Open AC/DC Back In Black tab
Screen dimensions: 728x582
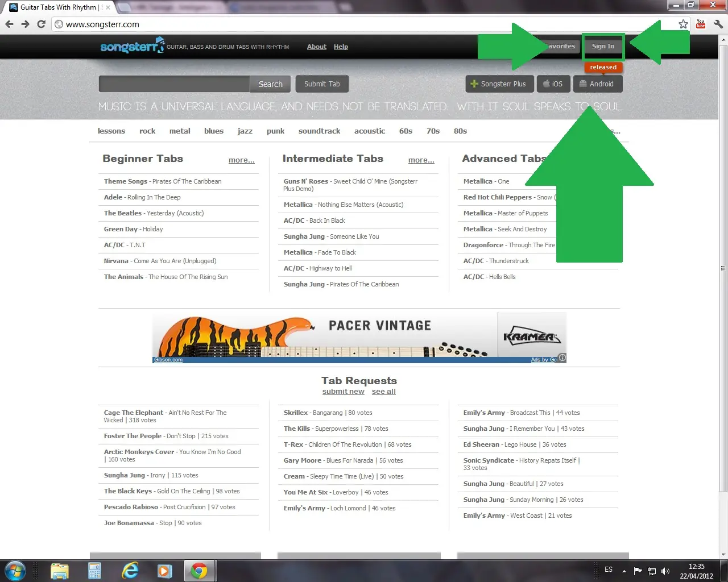[315, 221]
